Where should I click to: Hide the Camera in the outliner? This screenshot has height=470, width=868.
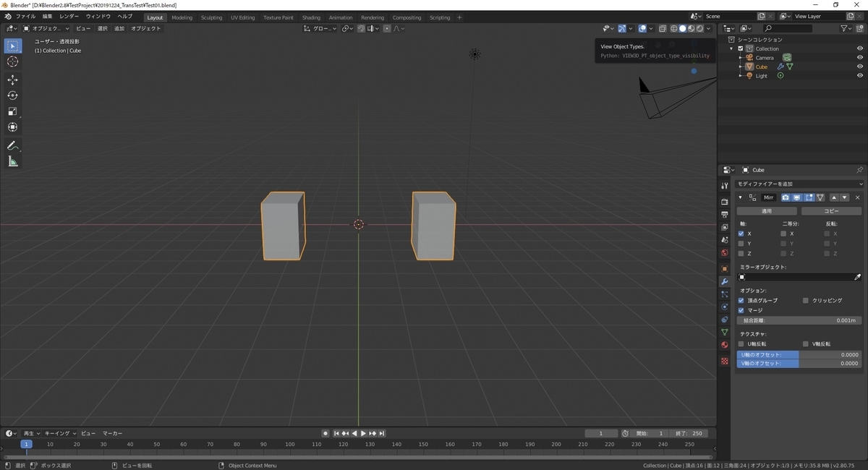click(x=860, y=57)
